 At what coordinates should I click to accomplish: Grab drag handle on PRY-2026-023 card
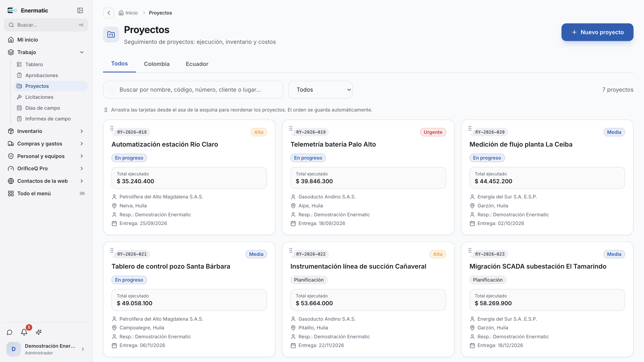(470, 250)
